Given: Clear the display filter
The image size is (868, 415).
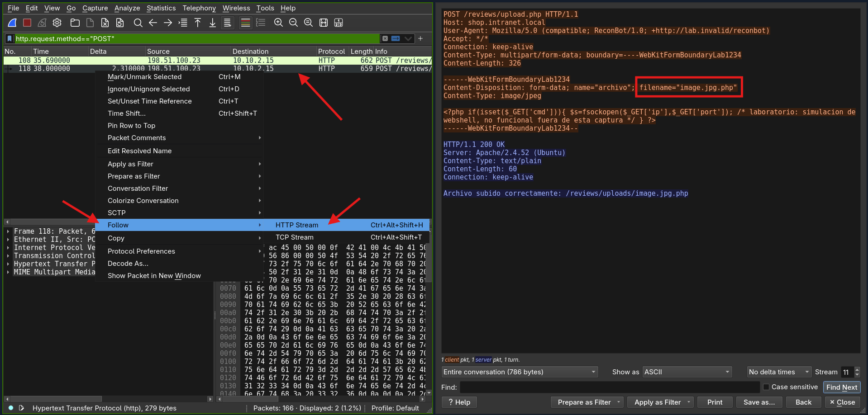Looking at the screenshot, I should [x=385, y=39].
